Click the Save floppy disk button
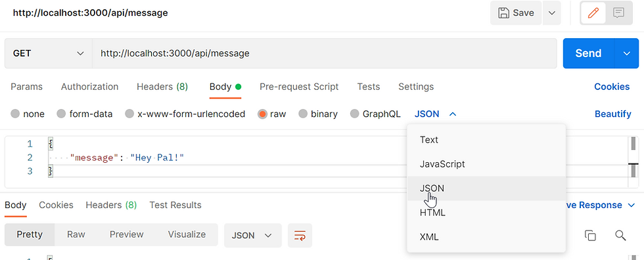Screen dimensions: 644x260 [516, 13]
